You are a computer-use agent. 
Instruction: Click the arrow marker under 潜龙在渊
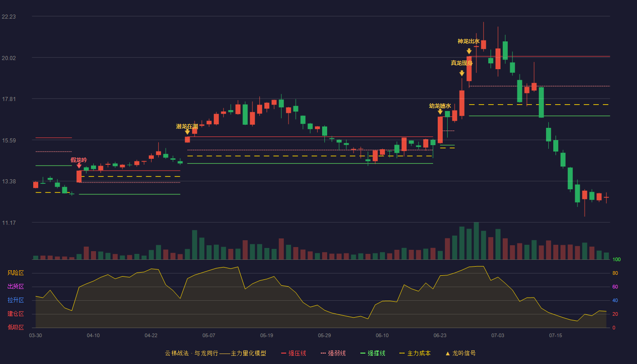click(x=187, y=132)
